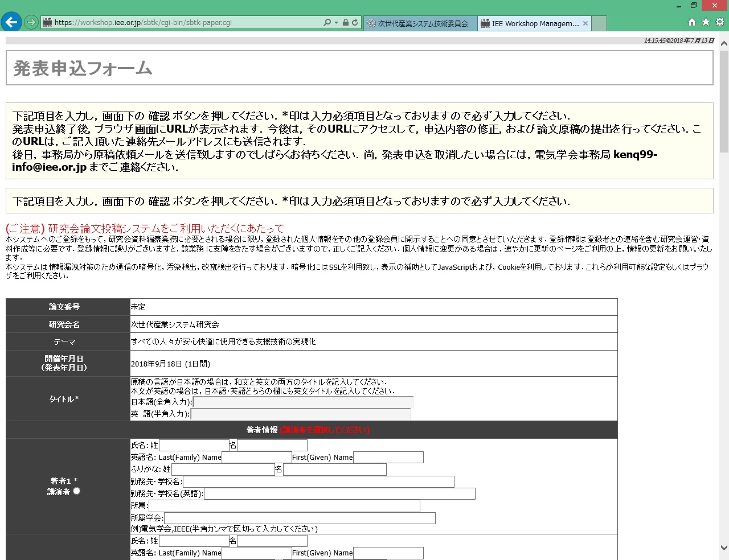Expand the address bar search dropdown arrow

coord(336,23)
